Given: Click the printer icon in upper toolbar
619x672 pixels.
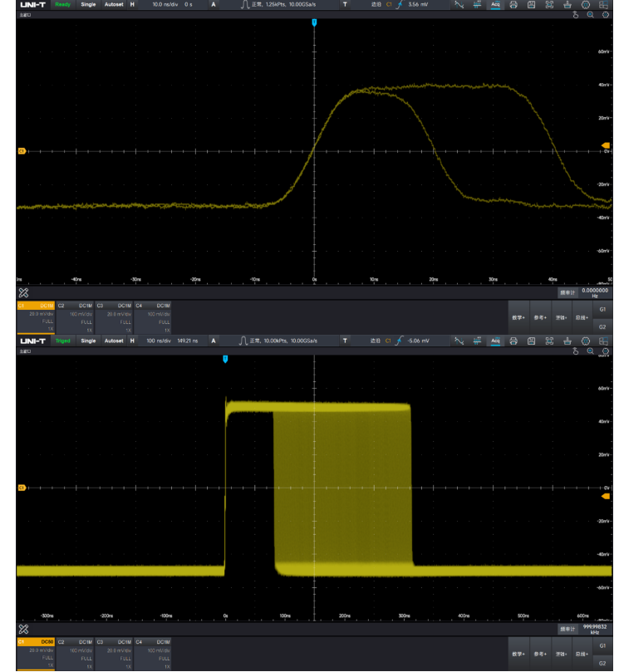Looking at the screenshot, I should click(513, 5).
